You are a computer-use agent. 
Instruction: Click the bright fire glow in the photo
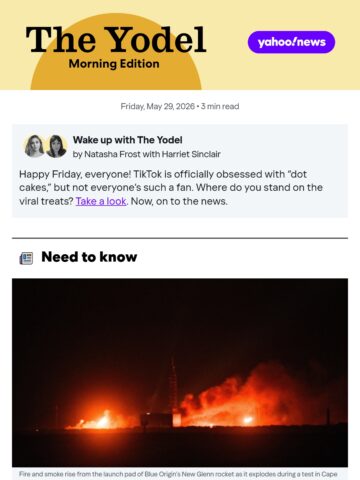pyautogui.click(x=100, y=421)
